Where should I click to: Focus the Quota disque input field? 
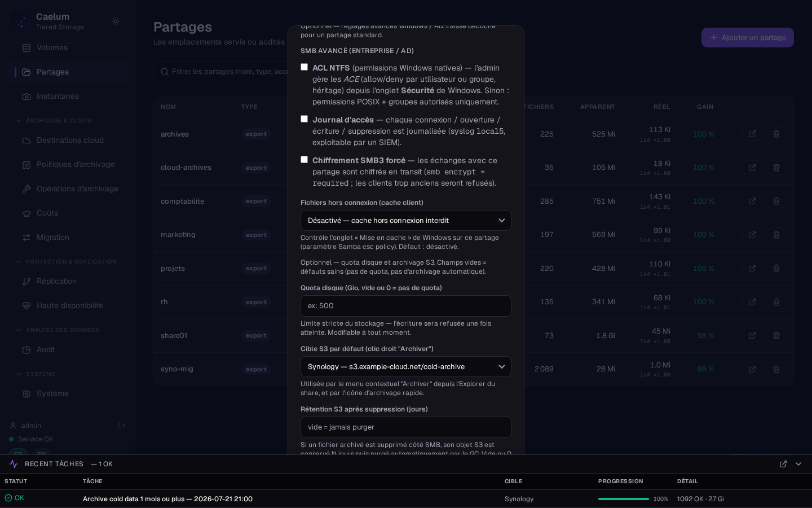coord(406,306)
